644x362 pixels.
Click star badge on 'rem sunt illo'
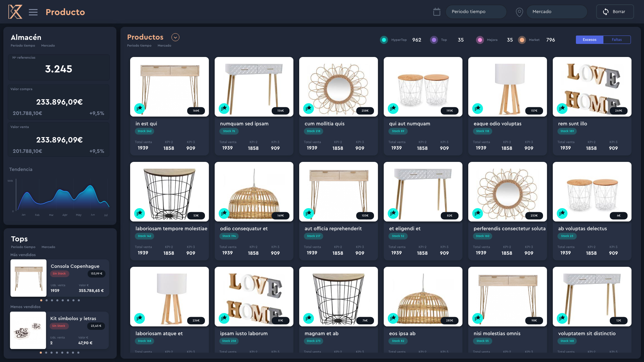click(x=562, y=108)
